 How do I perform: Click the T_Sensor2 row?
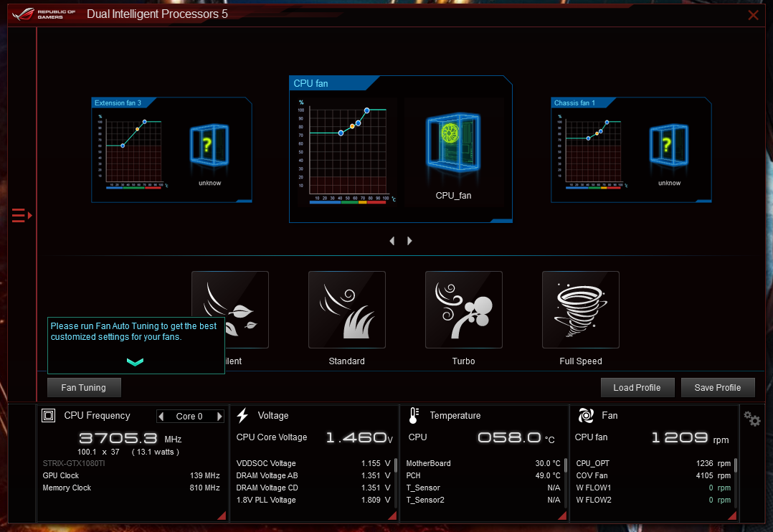coord(483,500)
